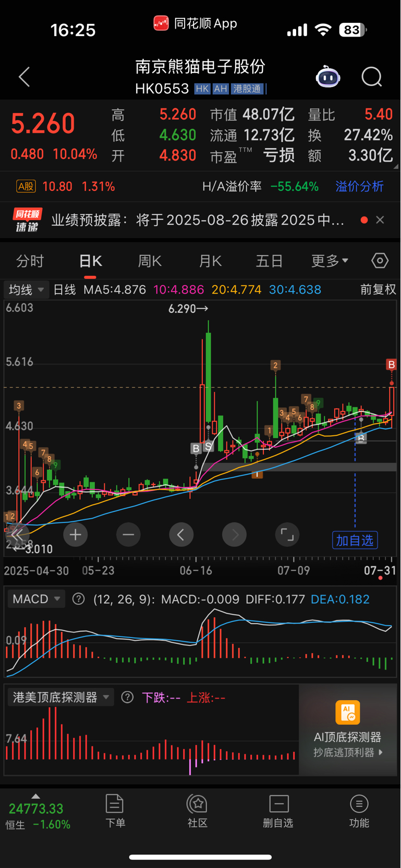Open the 港美顶底探测器 indicator dropdown
The width and height of the screenshot is (401, 868).
point(60,698)
